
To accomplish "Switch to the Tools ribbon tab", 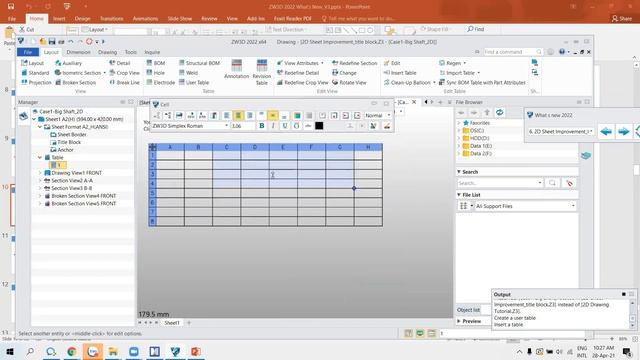I will 131,52.
